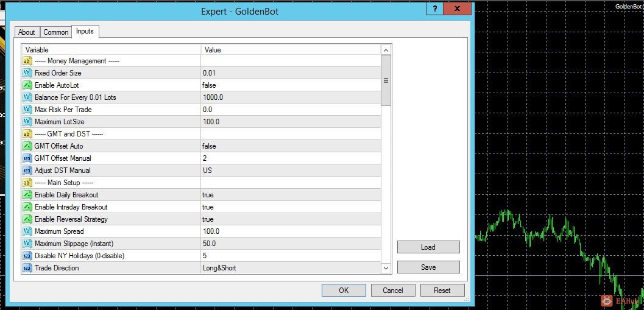Click the integer icon for Adjust DST Manual
This screenshot has width=644, height=310.
27,171
